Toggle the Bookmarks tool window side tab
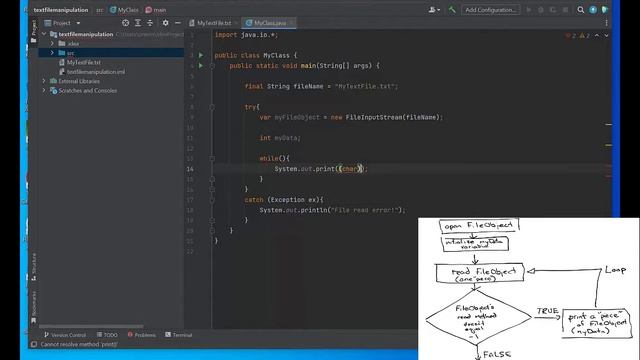Image resolution: width=640 pixels, height=360 pixels. click(x=33, y=307)
